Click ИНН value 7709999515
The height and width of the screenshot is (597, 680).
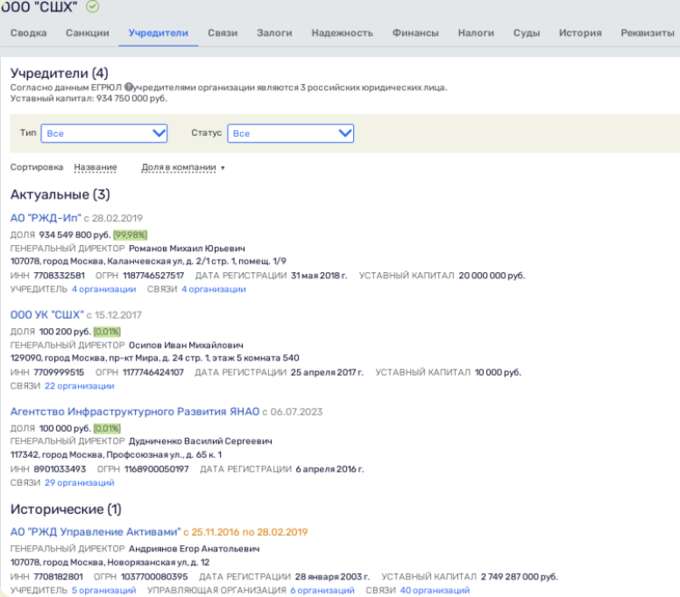pyautogui.click(x=59, y=372)
